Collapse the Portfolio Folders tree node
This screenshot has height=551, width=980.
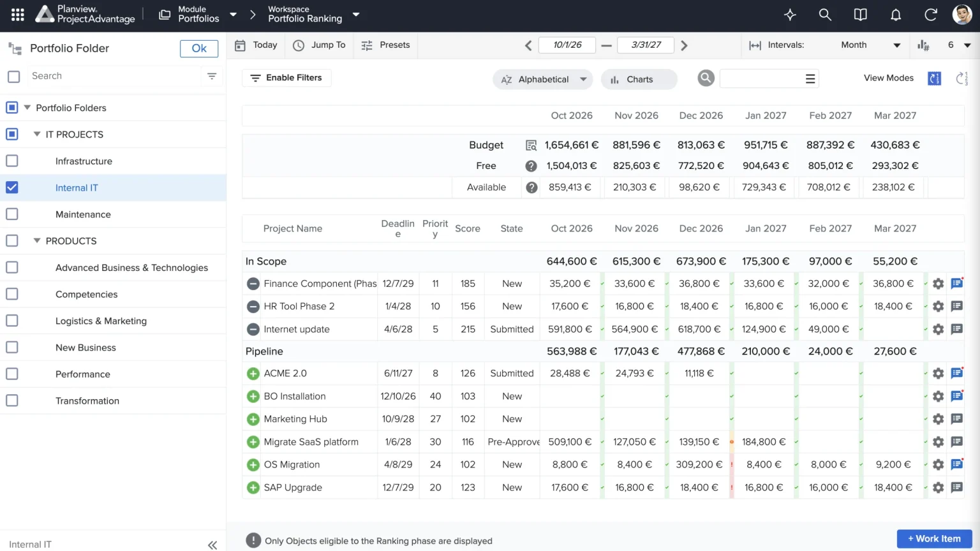(x=27, y=108)
